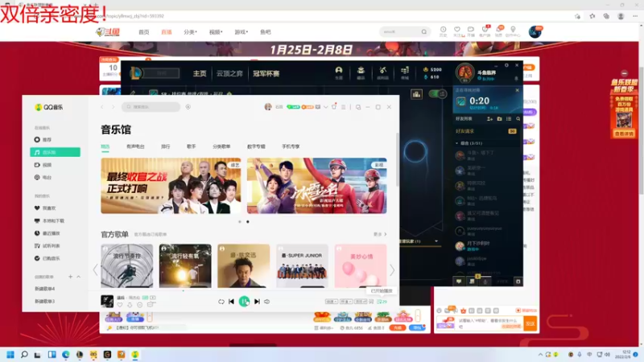644x362 pixels.
Task: Open 试听列表 in QQ Music sidebar
Action: pos(47,246)
